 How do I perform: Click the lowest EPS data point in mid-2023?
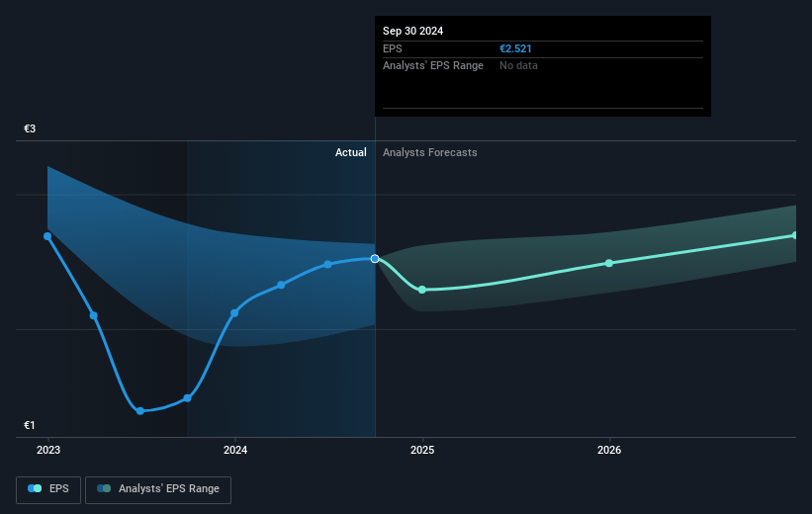click(x=140, y=411)
